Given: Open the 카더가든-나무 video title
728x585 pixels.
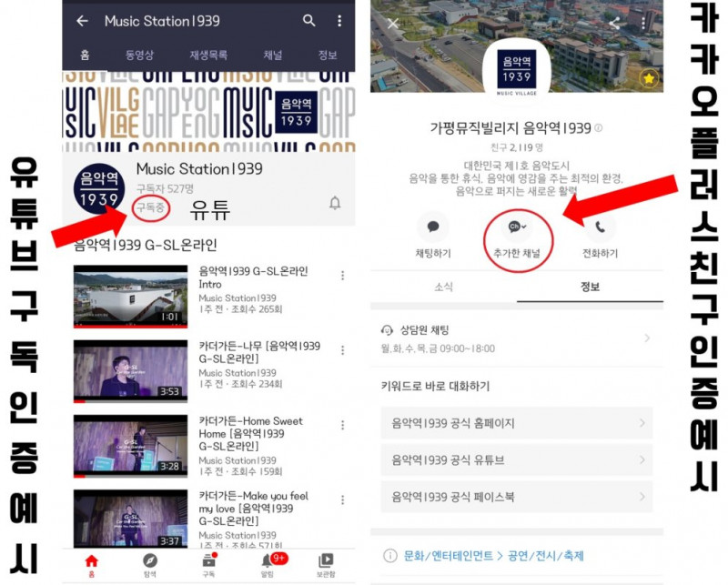Looking at the screenshot, I should click(x=259, y=352).
